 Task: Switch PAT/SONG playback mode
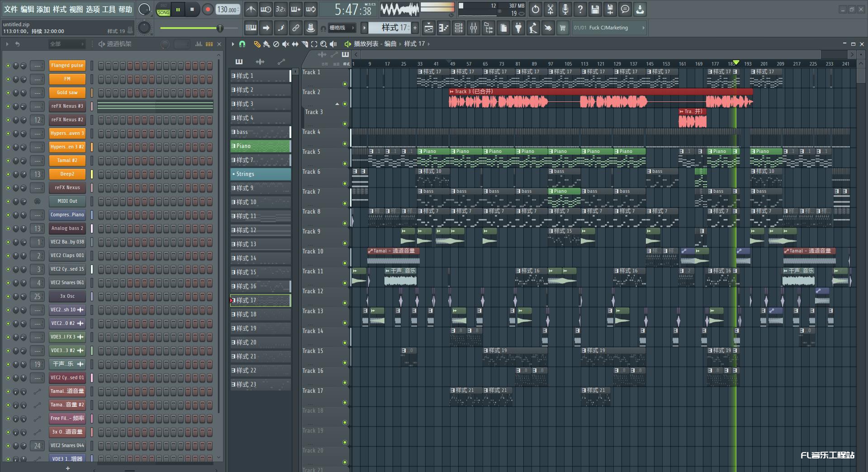coord(164,10)
